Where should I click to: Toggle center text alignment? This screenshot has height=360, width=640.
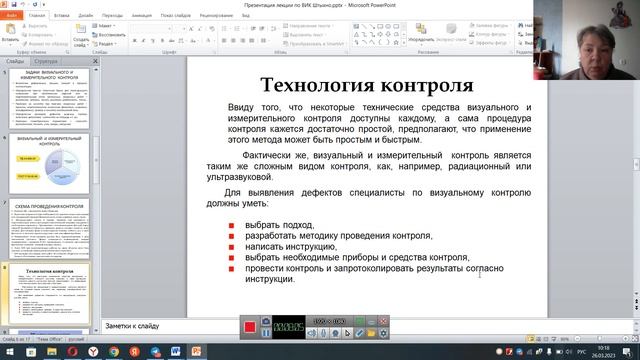pos(233,41)
